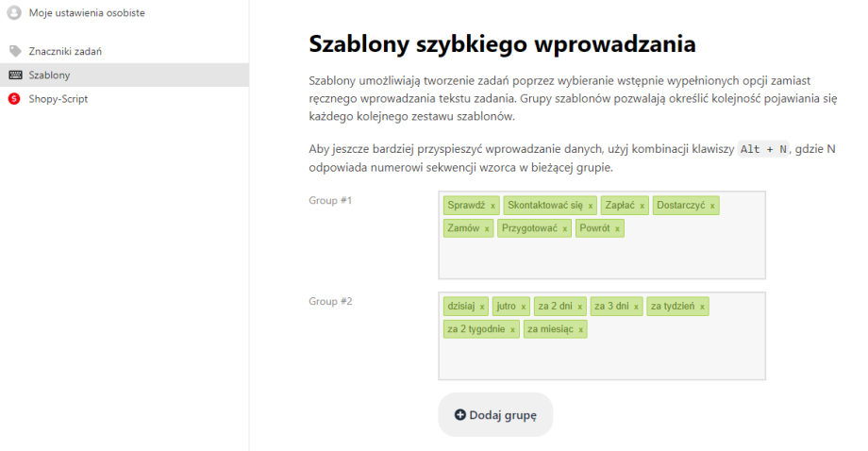Remove the za miesiąc template tag

(581, 329)
